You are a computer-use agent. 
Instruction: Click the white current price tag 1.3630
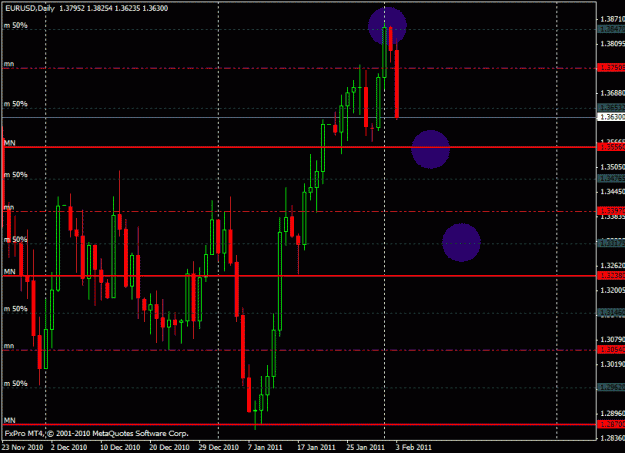click(x=611, y=117)
